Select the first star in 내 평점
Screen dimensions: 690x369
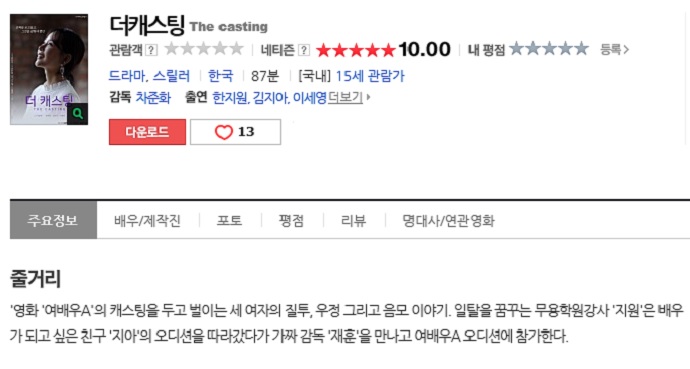pyautogui.click(x=517, y=49)
